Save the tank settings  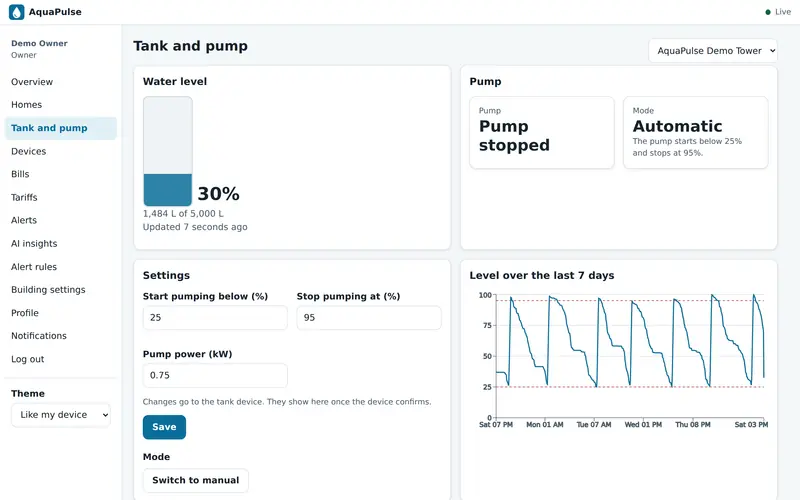[164, 427]
